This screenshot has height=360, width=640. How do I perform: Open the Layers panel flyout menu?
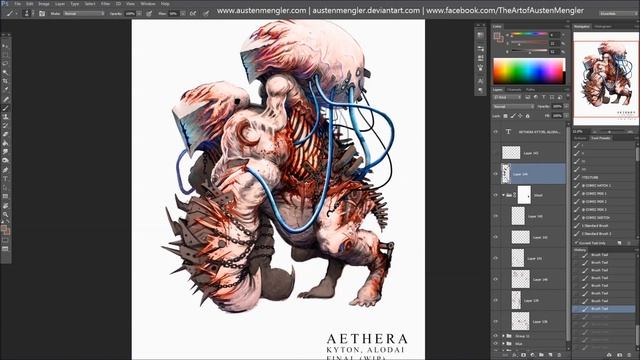[567, 89]
